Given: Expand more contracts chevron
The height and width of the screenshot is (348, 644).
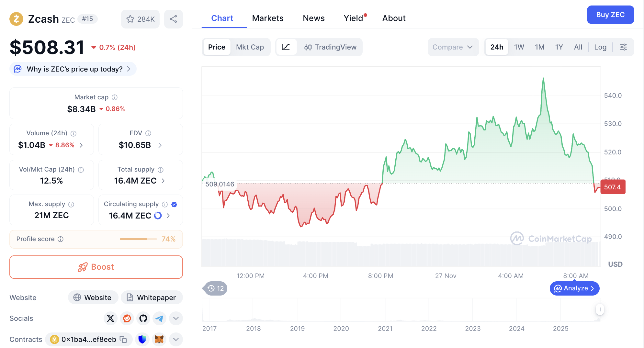Looking at the screenshot, I should coord(176,339).
